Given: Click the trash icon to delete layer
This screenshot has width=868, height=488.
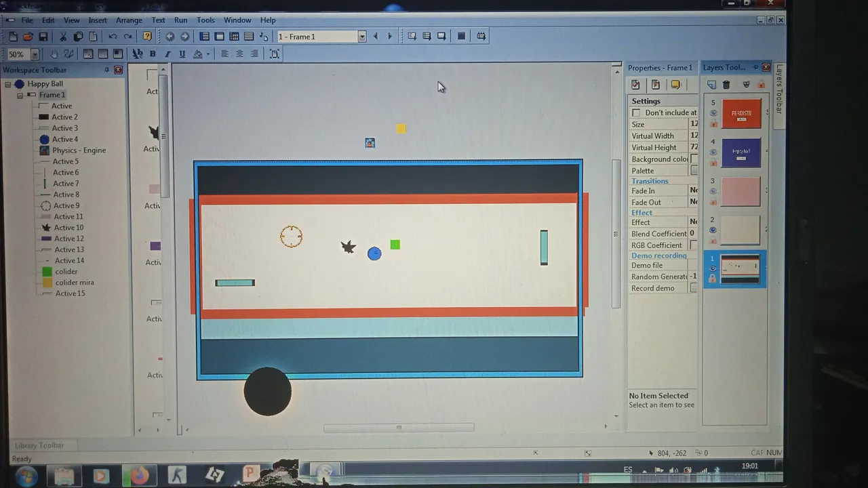Looking at the screenshot, I should pos(726,85).
